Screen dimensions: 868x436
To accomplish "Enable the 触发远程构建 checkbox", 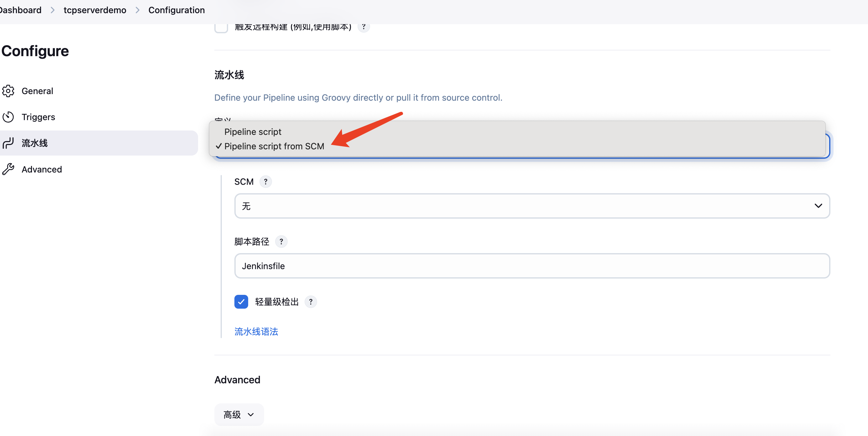I will tap(221, 28).
